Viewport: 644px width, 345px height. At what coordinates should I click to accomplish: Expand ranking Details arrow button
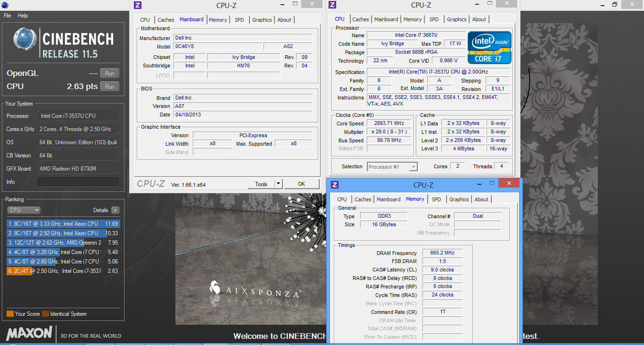pos(115,210)
